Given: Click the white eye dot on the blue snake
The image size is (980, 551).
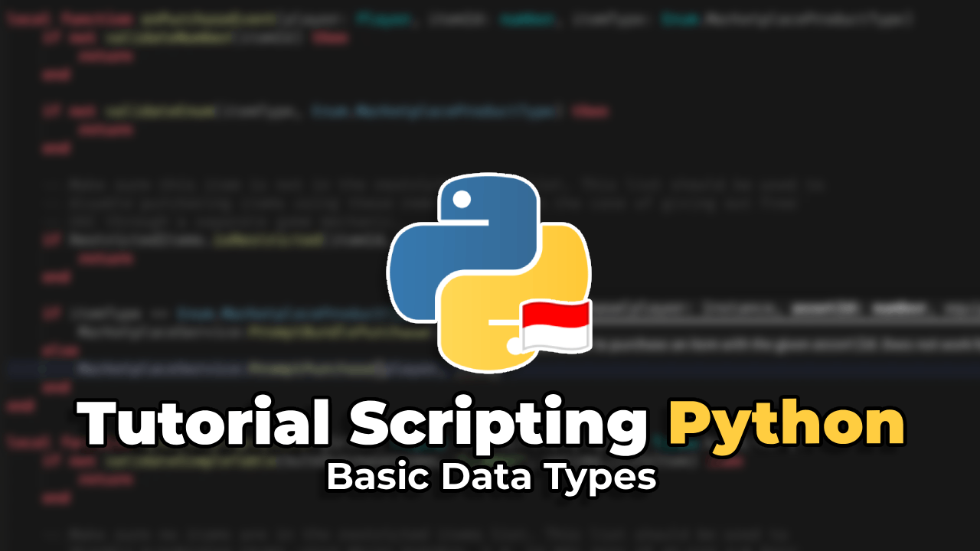Looking at the screenshot, I should point(460,201).
